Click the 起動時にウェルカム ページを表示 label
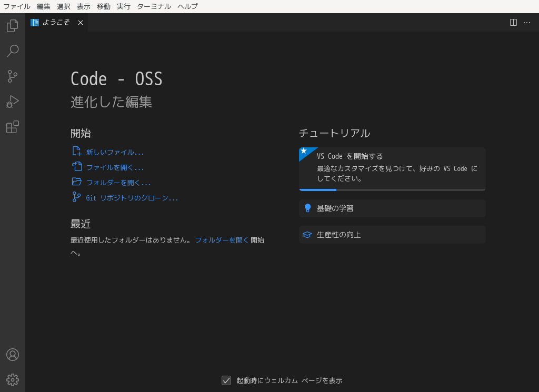The width and height of the screenshot is (539, 392). [290, 380]
